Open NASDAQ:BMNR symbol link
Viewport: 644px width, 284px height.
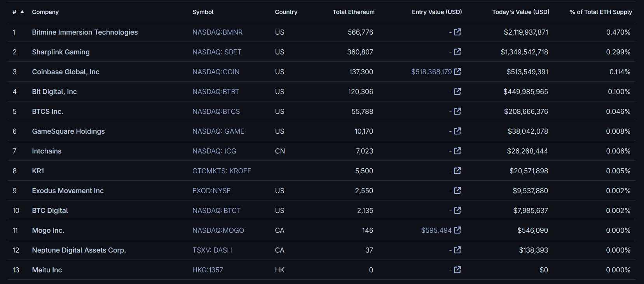[217, 32]
